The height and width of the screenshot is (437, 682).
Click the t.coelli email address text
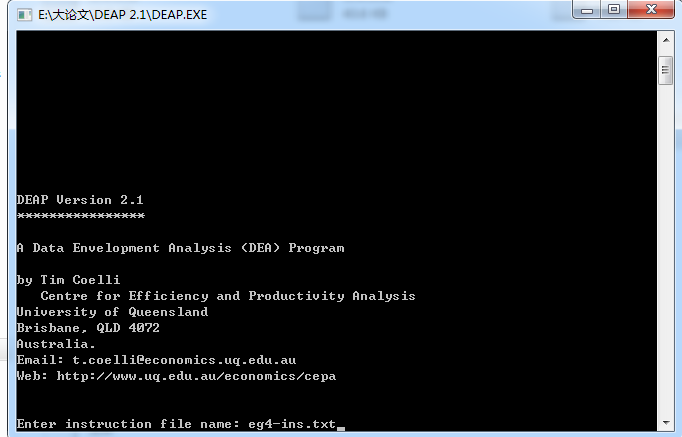click(x=184, y=360)
